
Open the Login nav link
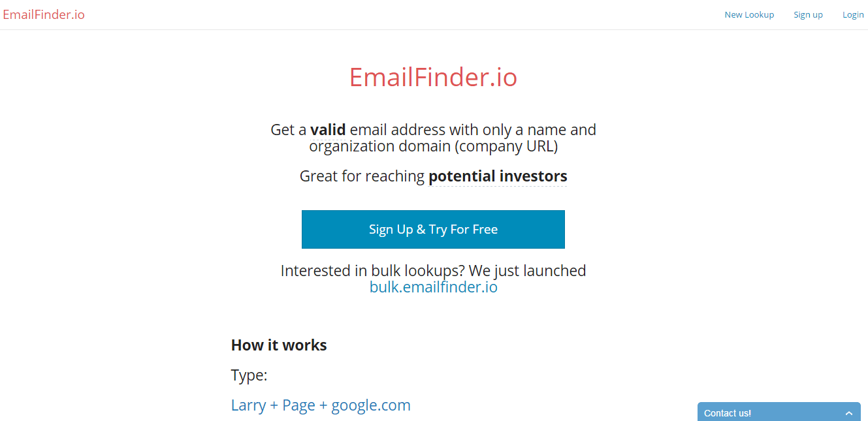point(853,14)
